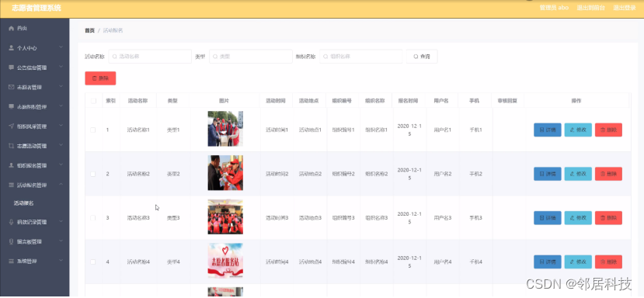Click the pencil icon in row 3's 修改 button
Viewport: 644px width, 298px height.
(572, 218)
